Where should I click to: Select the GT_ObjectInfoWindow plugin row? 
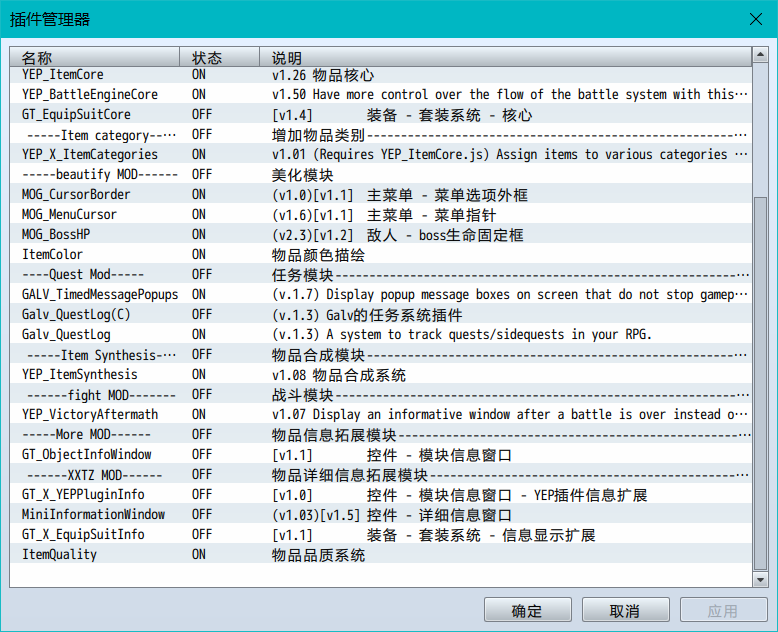(x=381, y=454)
